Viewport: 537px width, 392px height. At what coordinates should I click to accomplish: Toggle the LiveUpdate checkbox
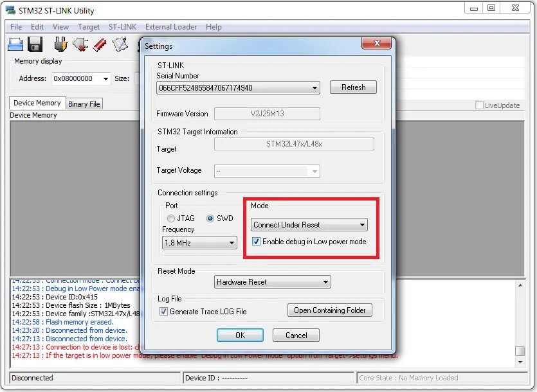480,105
